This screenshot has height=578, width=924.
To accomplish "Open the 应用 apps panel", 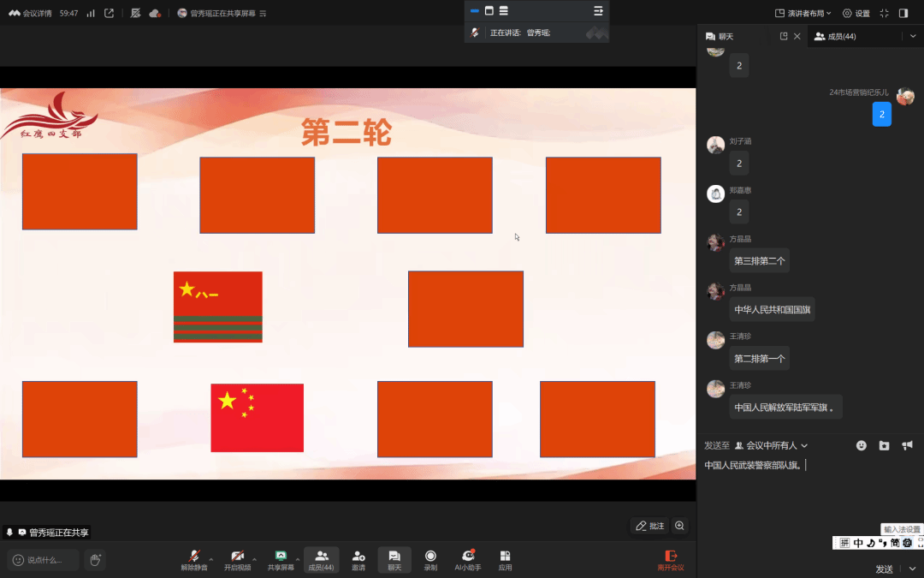I will point(505,560).
